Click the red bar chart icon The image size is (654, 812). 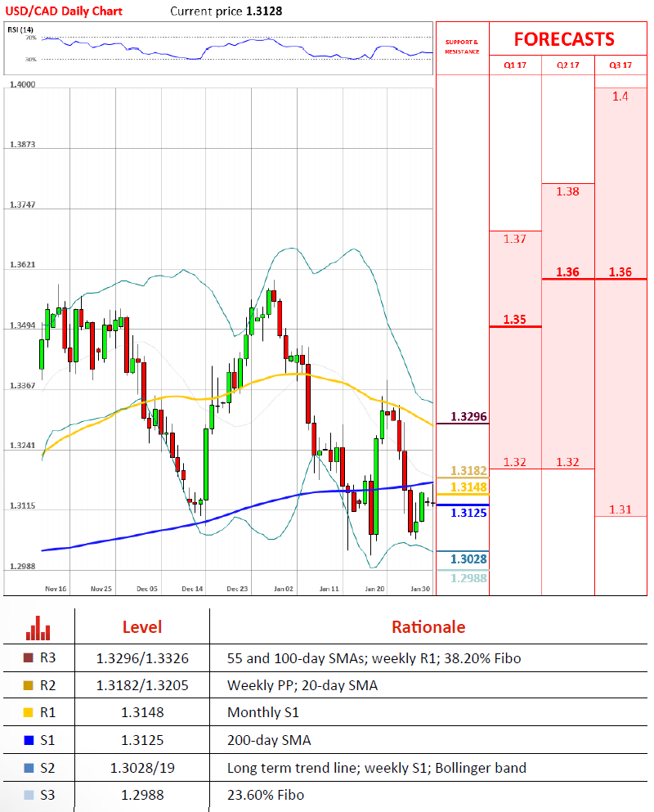[38, 628]
